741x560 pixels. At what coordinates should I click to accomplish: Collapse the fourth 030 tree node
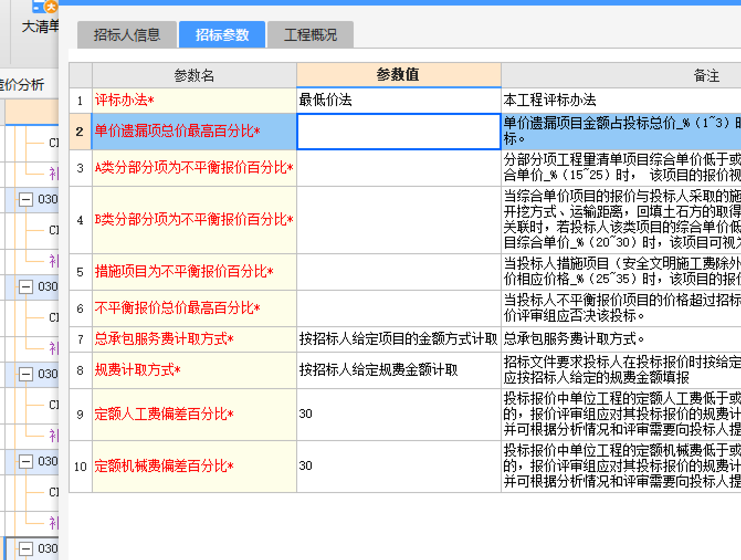coord(26,461)
